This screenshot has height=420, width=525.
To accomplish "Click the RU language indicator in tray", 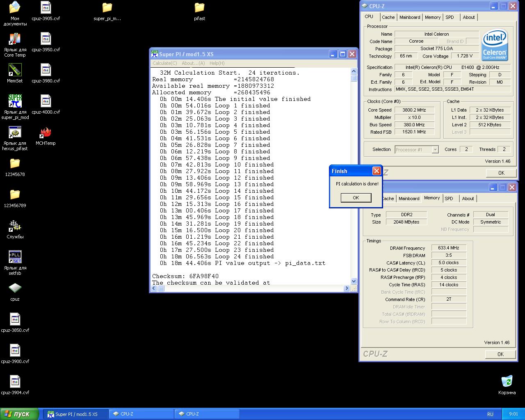I will [x=490, y=414].
